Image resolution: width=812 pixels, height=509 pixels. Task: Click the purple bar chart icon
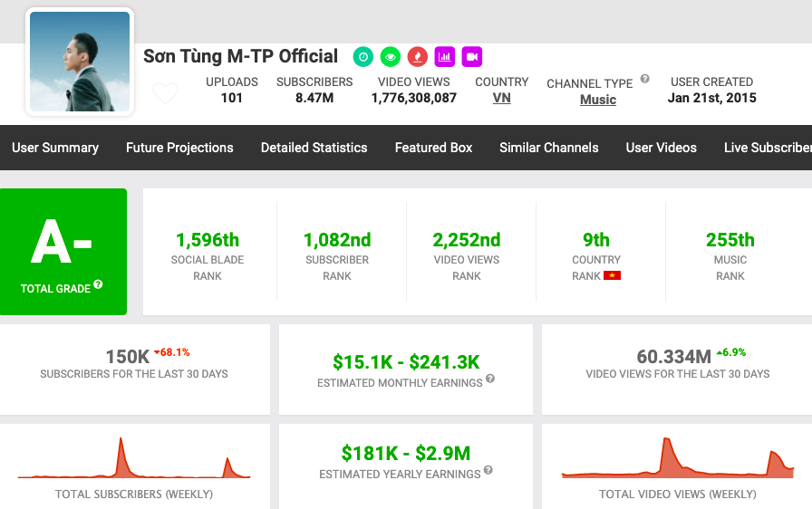445,57
